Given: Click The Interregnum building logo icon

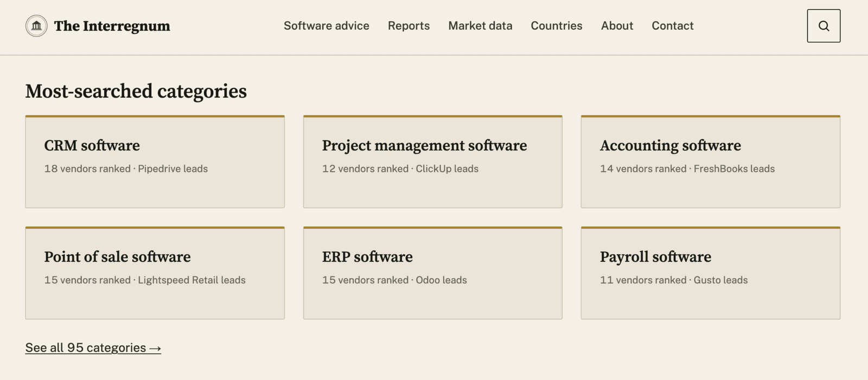Looking at the screenshot, I should coord(36,26).
